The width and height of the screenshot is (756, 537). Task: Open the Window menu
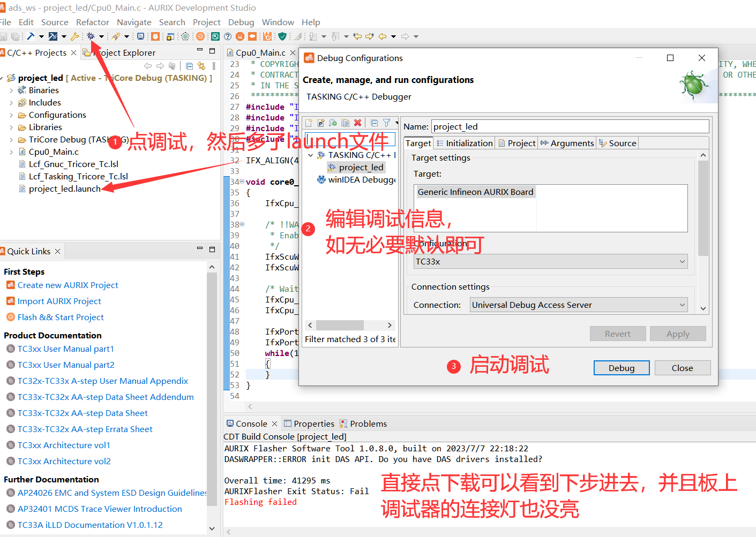pyautogui.click(x=278, y=22)
